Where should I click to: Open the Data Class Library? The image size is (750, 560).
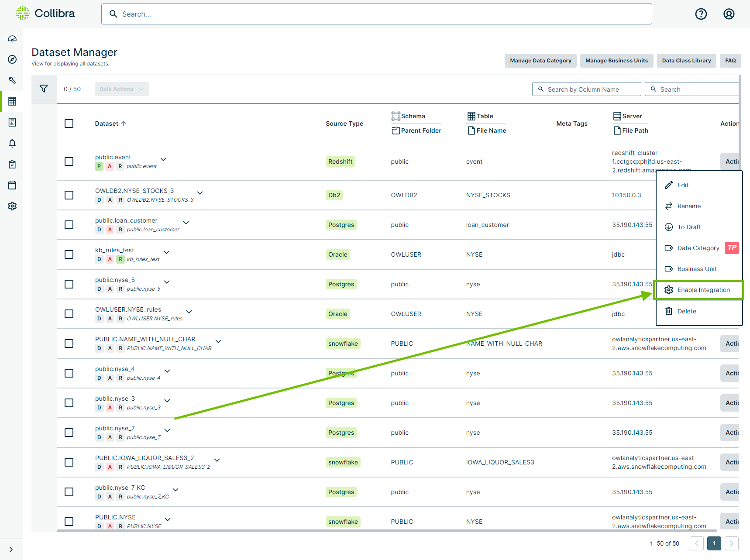[x=686, y=61]
